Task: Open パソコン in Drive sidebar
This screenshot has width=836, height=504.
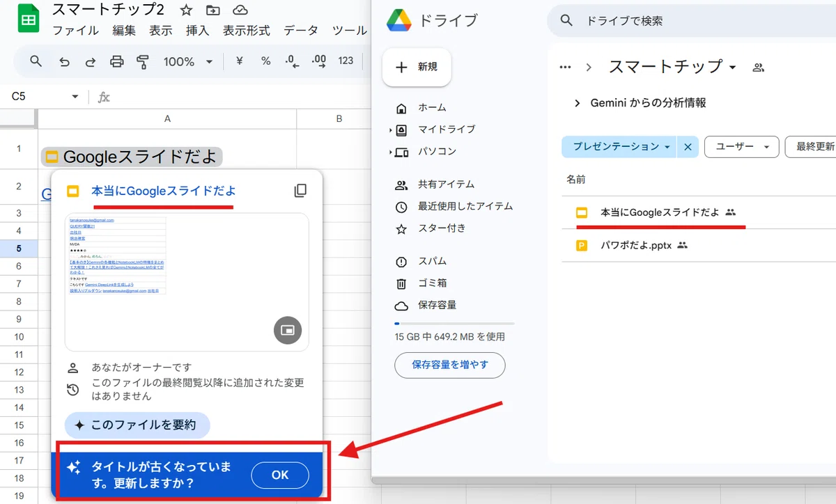Action: tap(437, 151)
